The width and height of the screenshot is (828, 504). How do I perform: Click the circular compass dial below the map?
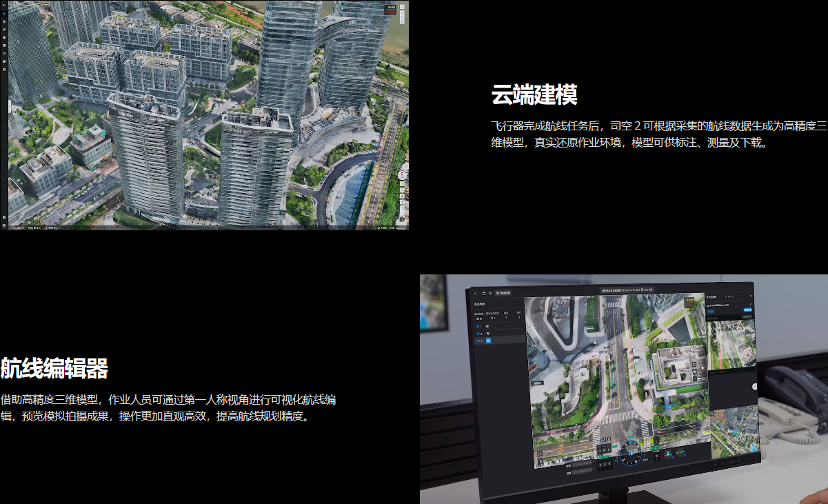[x=630, y=452]
